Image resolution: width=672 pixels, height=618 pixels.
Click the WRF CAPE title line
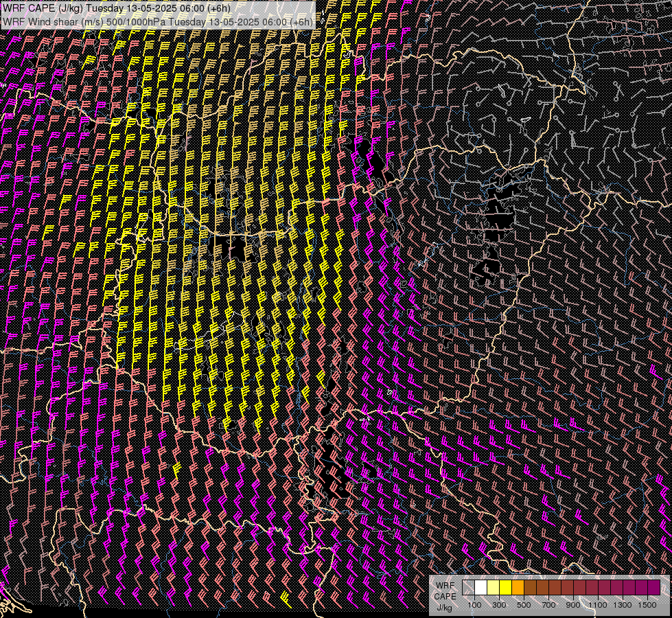pyautogui.click(x=117, y=8)
